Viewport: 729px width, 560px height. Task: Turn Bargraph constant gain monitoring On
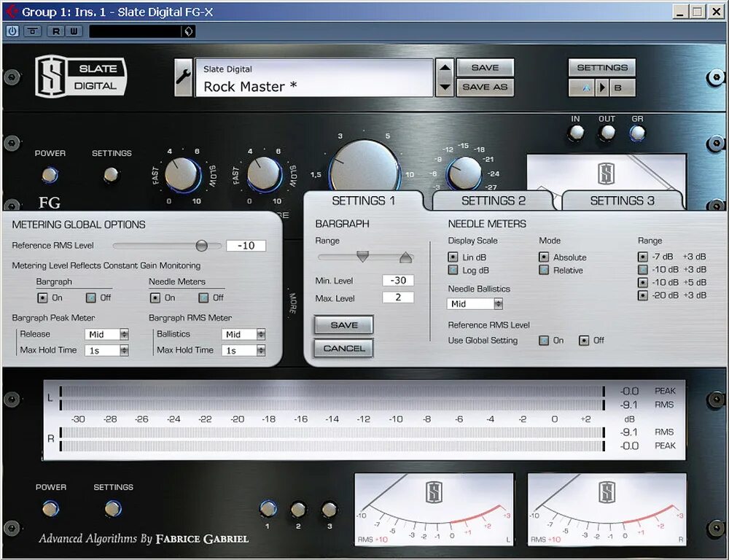[x=42, y=297]
